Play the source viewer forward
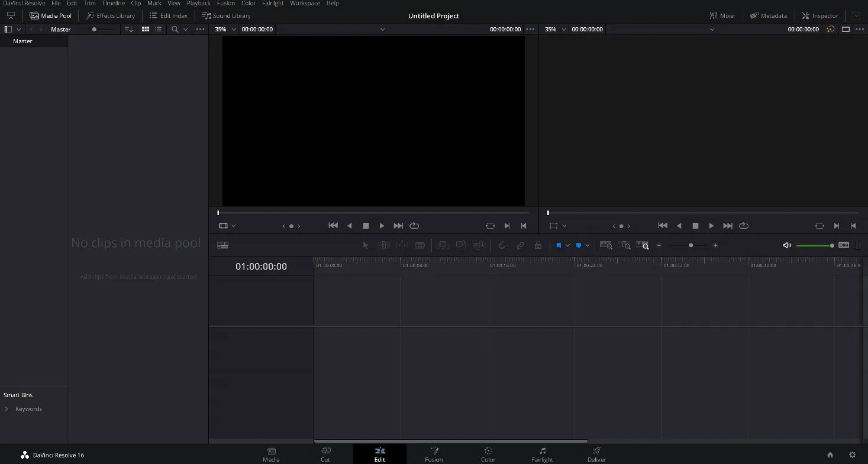This screenshot has height=464, width=868. [382, 226]
